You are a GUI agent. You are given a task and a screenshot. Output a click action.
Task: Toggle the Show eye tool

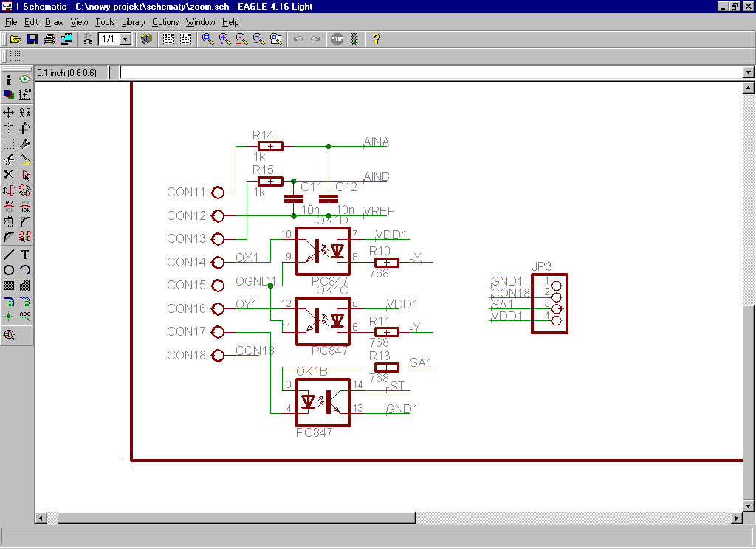pos(25,79)
